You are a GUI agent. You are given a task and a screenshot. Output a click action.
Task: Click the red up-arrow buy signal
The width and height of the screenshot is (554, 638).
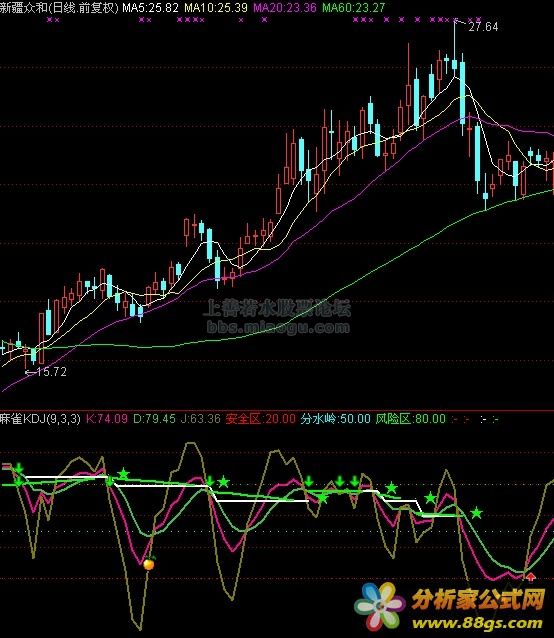(530, 577)
